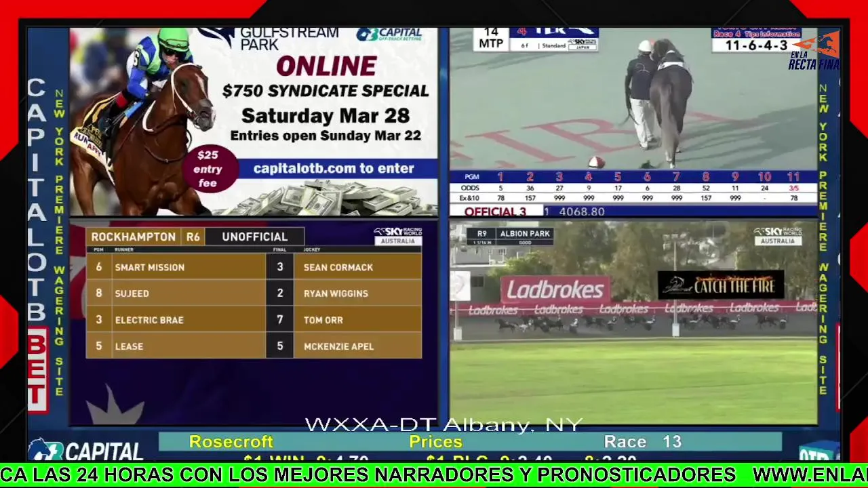
Task: Click the En La Recta Final logo
Action: pyautogui.click(x=814, y=51)
